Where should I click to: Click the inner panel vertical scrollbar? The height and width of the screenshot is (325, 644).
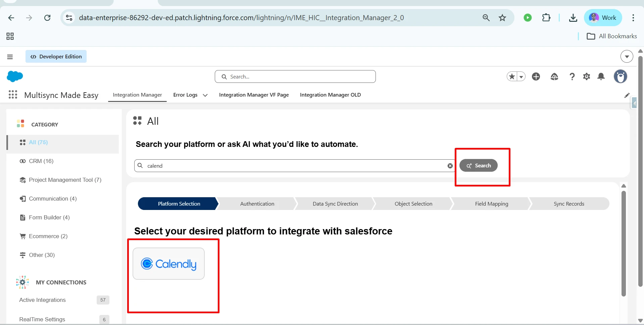point(624,243)
